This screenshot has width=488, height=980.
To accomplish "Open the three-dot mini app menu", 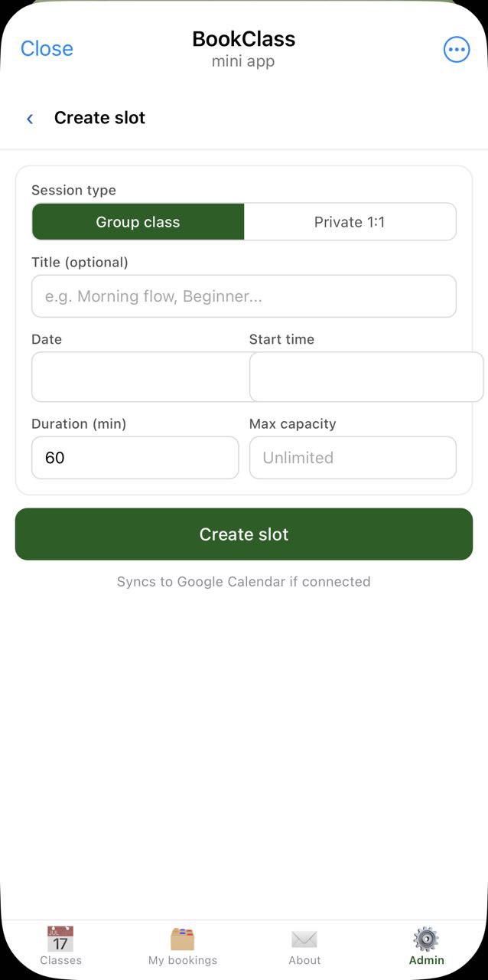I will [456, 49].
